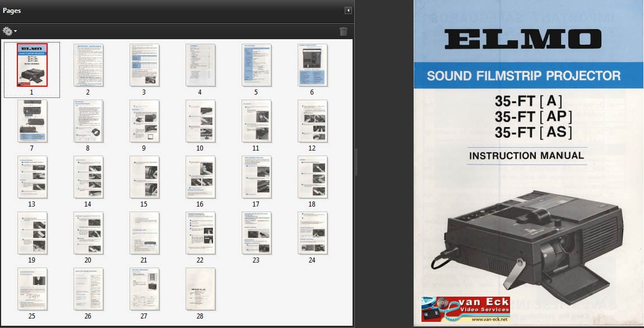Viewport: 644px width, 328px height.
Task: Select page 17 thumbnail
Action: coord(256,177)
